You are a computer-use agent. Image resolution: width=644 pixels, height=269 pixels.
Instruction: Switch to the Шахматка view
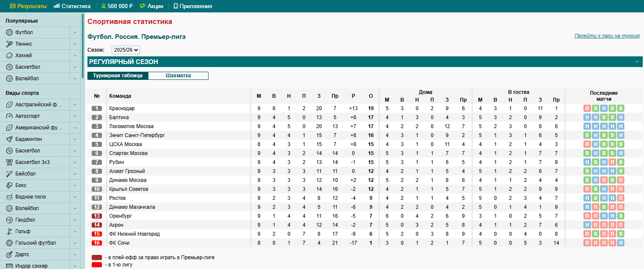[178, 76]
